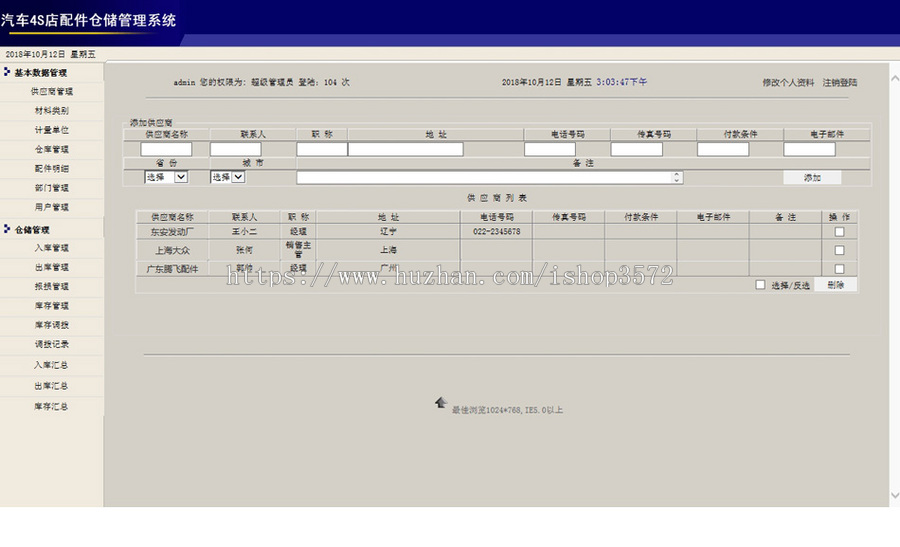
Task: Click the 汽车4S店配件仓储管理系统 title
Action: click(x=88, y=20)
